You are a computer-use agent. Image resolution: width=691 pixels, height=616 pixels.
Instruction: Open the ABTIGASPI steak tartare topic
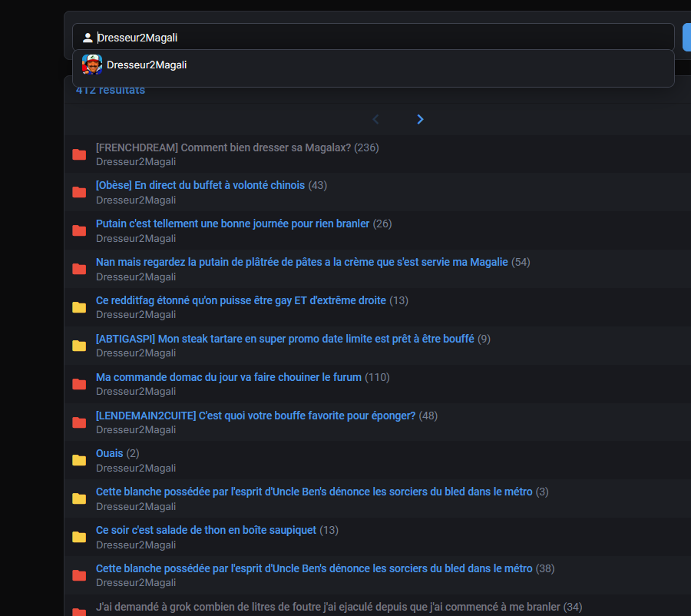tap(284, 339)
